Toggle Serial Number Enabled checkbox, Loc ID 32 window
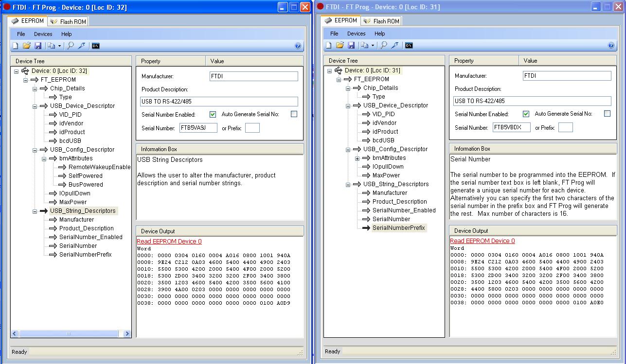The image size is (626, 364). tap(213, 114)
